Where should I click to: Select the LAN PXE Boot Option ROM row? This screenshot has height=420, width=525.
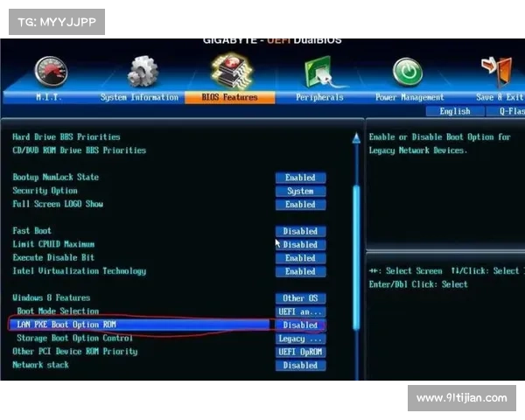click(x=139, y=325)
